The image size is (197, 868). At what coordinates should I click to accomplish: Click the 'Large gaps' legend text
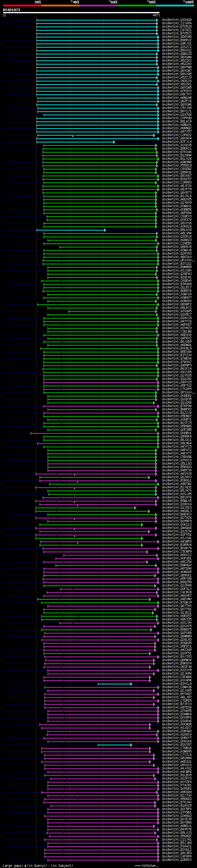(13, 866)
